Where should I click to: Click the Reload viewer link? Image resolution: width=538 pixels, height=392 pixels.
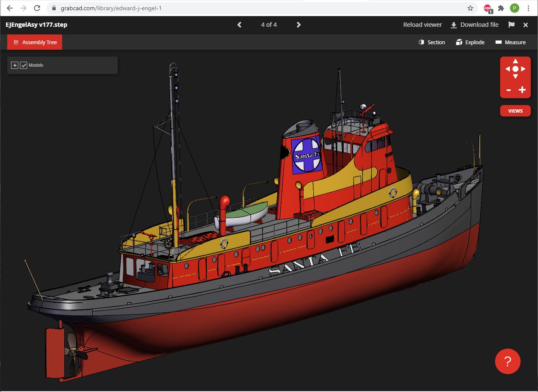pos(422,25)
